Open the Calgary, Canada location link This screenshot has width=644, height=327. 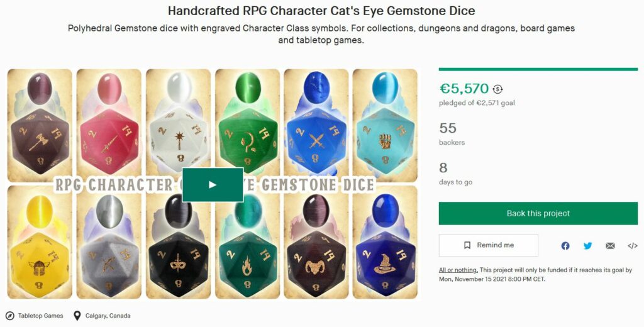[108, 316]
